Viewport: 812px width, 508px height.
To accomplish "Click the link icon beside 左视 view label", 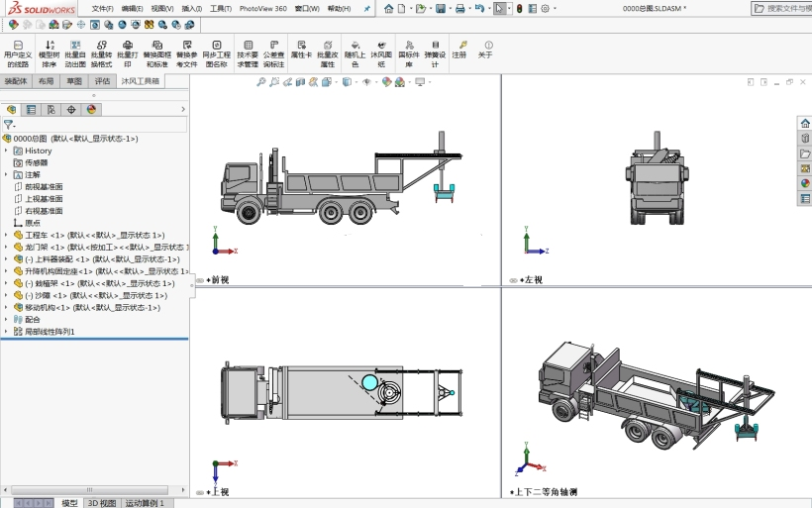I will click(513, 280).
